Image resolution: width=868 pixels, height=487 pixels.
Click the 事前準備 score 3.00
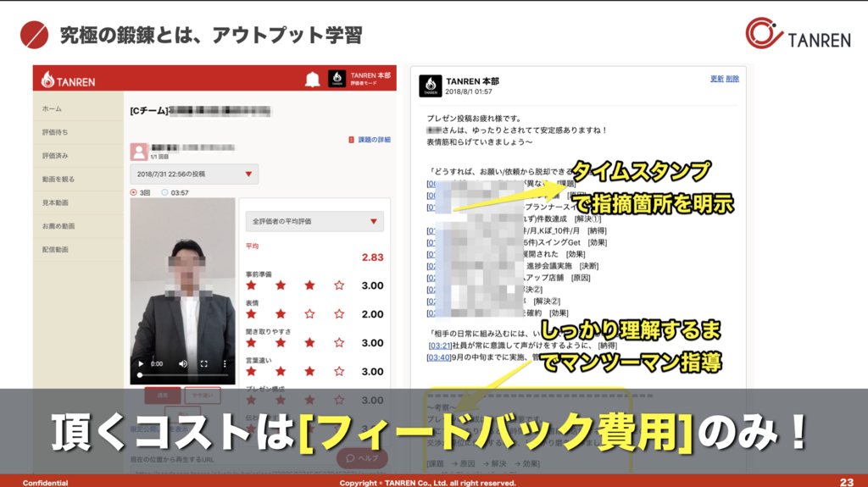click(373, 285)
